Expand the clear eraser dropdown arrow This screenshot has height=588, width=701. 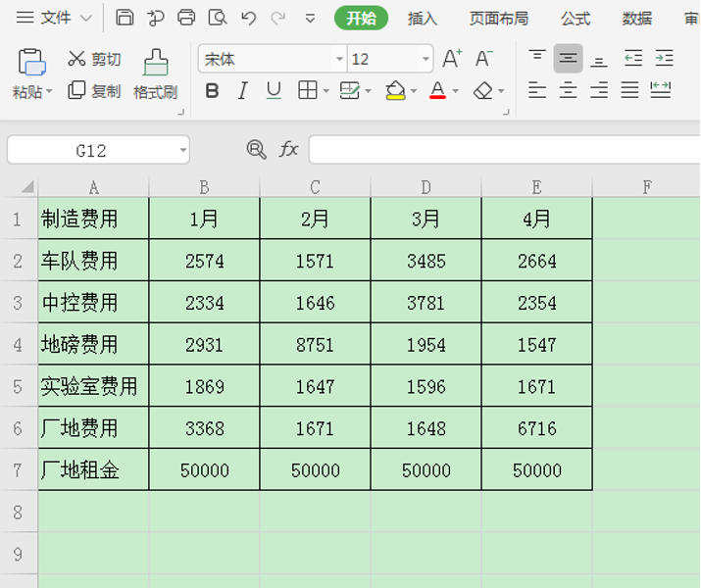click(501, 91)
